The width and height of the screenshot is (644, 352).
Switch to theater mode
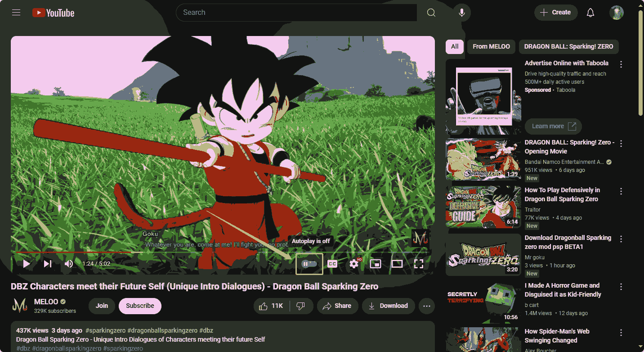coord(397,264)
